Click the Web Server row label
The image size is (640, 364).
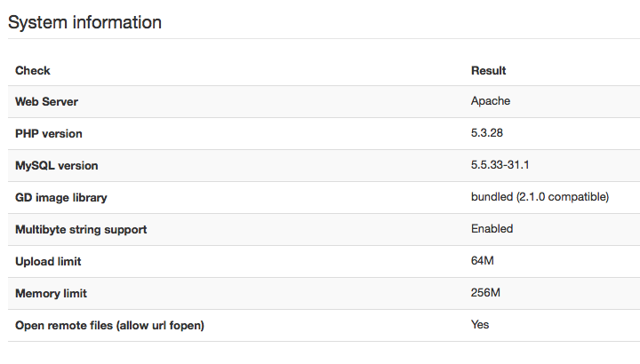point(46,101)
